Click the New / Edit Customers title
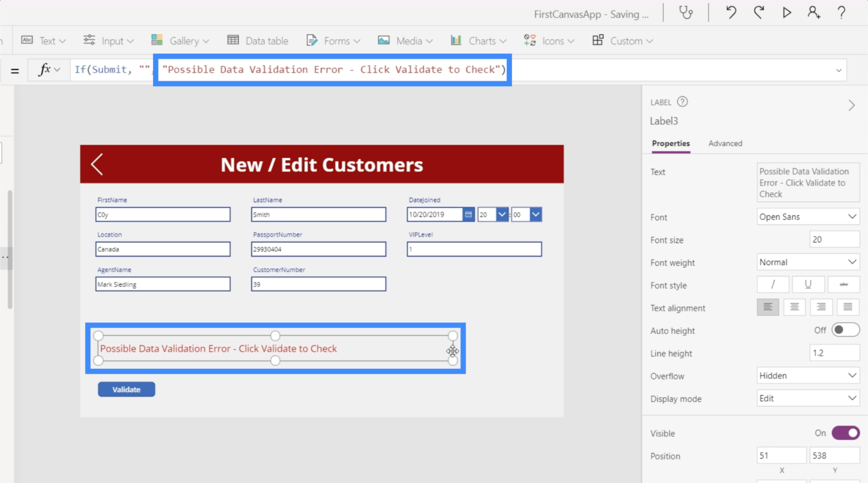Screen dimensions: 868x483 click(322, 165)
